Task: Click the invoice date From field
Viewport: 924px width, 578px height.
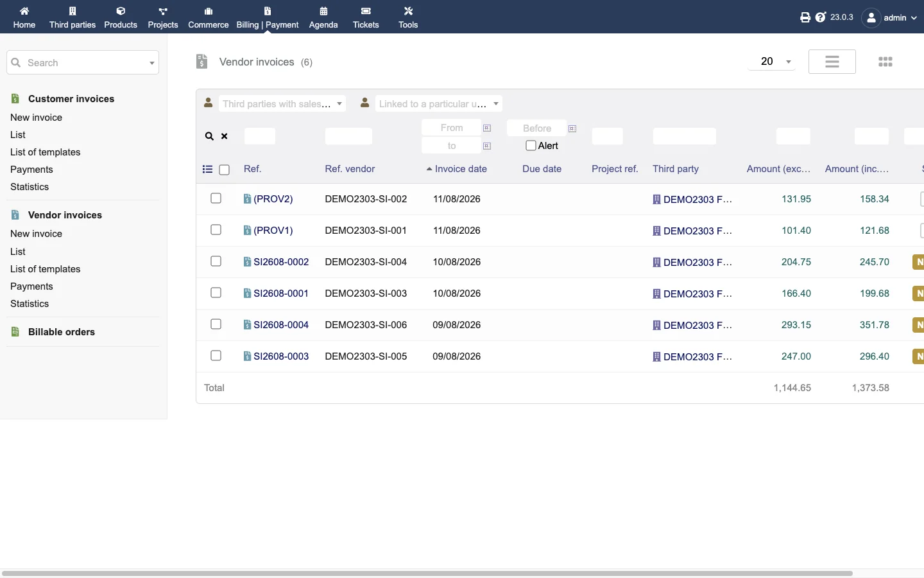Action: (x=451, y=128)
